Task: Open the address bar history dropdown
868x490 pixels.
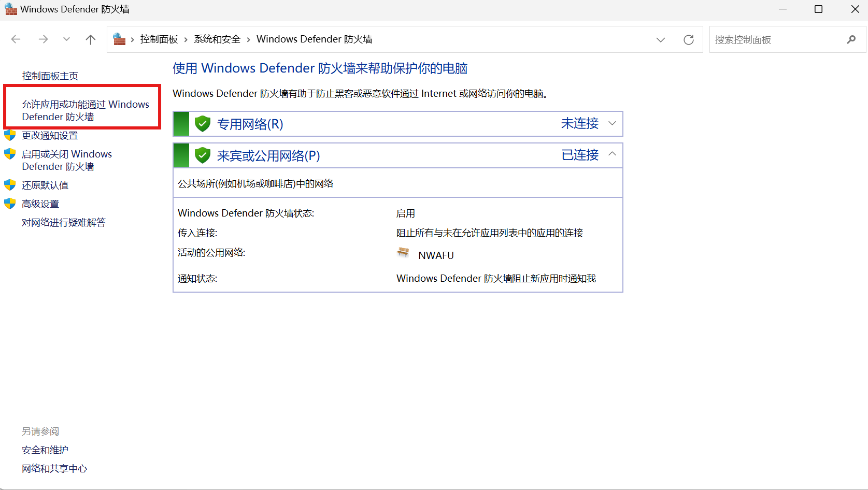Action: 661,40
